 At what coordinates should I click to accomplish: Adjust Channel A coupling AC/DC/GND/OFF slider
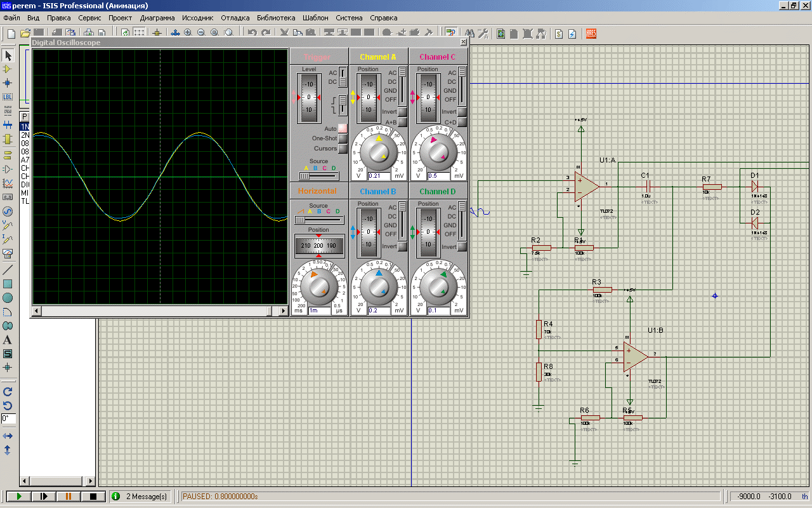(402, 86)
